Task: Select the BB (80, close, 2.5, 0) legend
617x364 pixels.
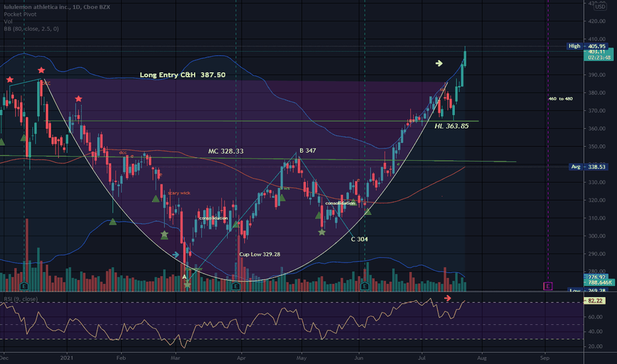Action: (x=32, y=28)
